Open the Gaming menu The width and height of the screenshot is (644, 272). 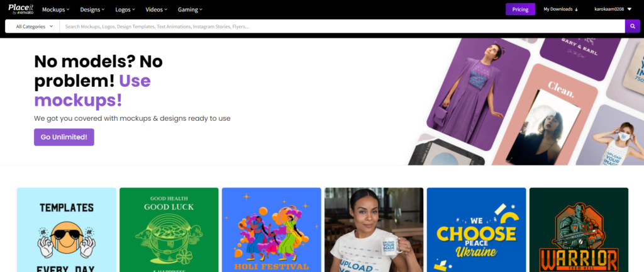[x=190, y=9]
